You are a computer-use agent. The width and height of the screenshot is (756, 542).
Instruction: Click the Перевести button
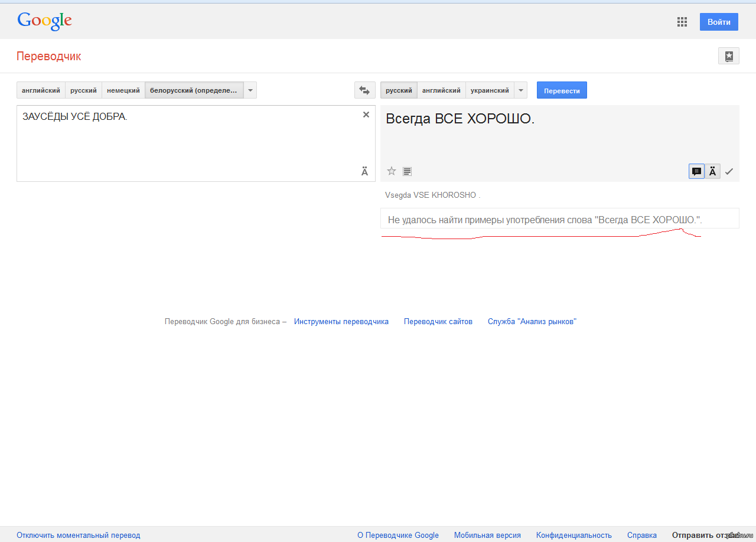562,90
